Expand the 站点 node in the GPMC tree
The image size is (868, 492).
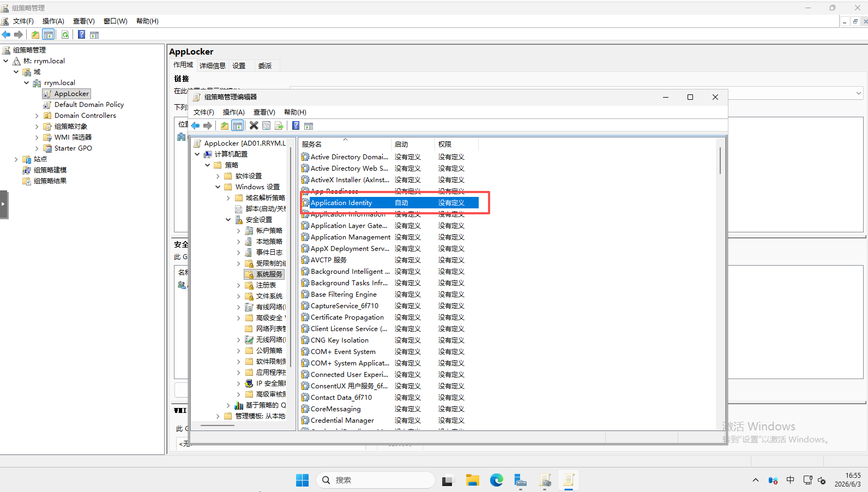click(x=16, y=159)
